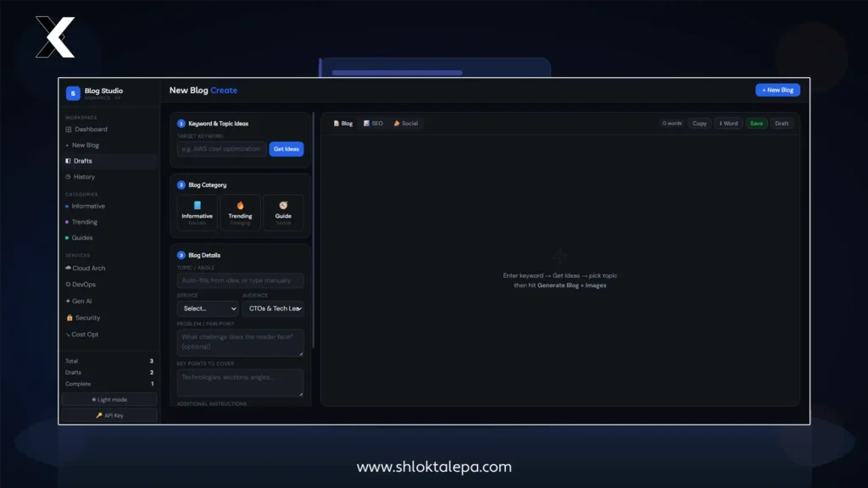Click the 0 words counter
This screenshot has height=488, width=868.
672,124
